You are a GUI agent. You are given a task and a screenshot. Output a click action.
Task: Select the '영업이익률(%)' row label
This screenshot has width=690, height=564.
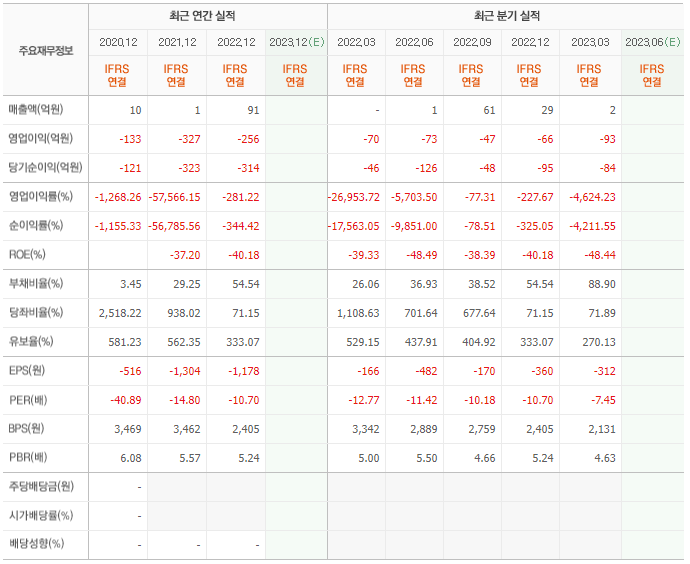point(41,197)
